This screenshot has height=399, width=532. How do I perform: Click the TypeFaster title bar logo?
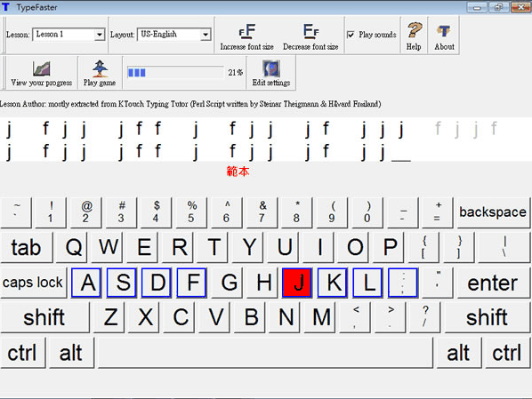(5, 7)
